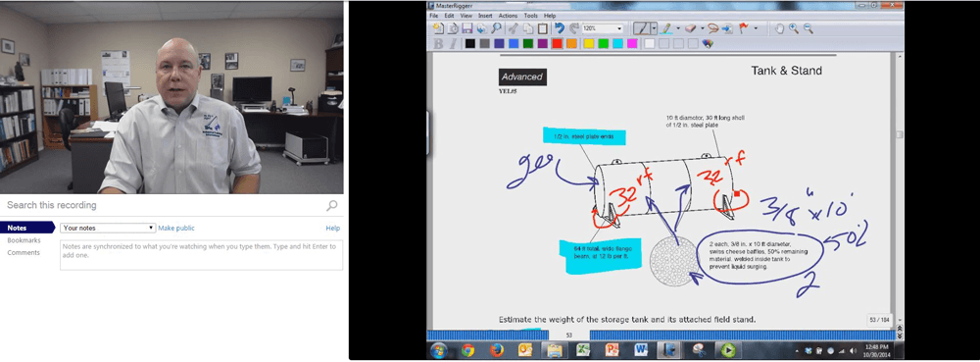
Task: Select the Eraser tool
Action: [690, 28]
